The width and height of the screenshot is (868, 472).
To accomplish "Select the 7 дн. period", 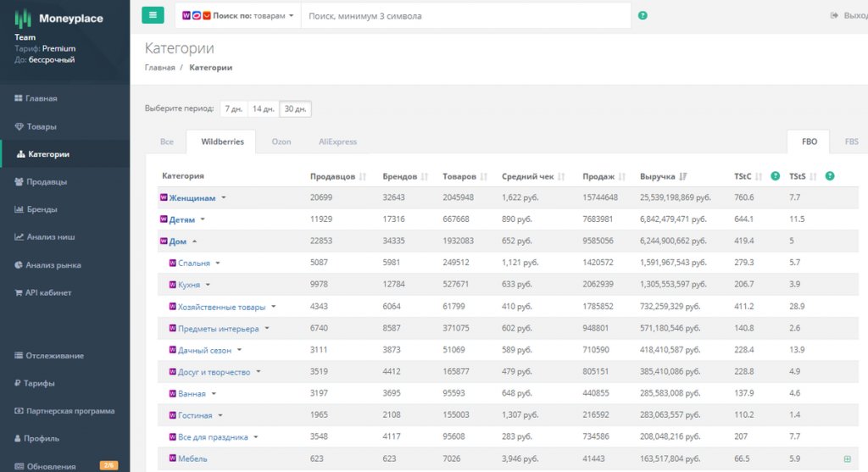I will click(x=232, y=109).
